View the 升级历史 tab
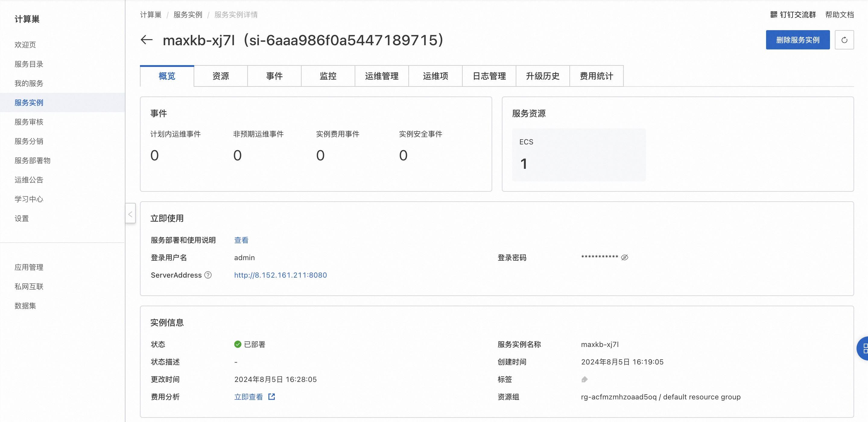Screen dimensions: 868x422 543,76
